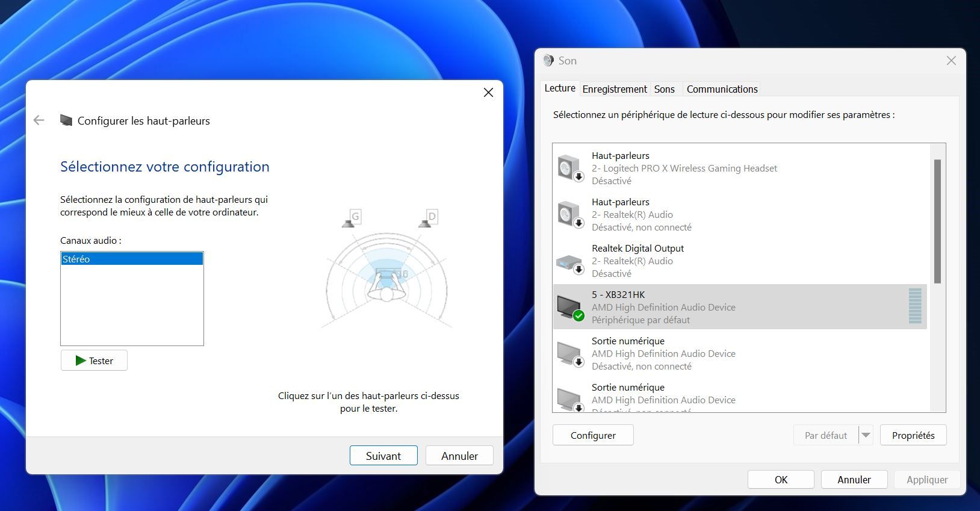Screen dimensions: 980x511
Task: Click the right speaker icon labeled D
Action: 429,218
